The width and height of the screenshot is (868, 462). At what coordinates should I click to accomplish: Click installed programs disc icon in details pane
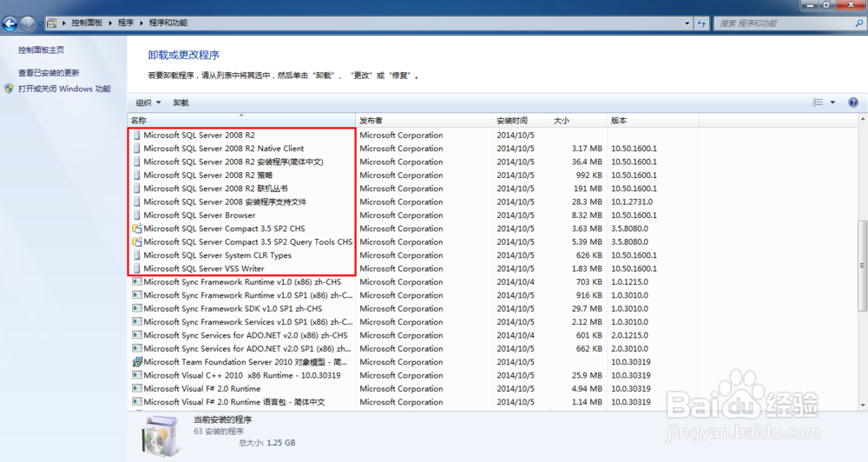point(160,437)
